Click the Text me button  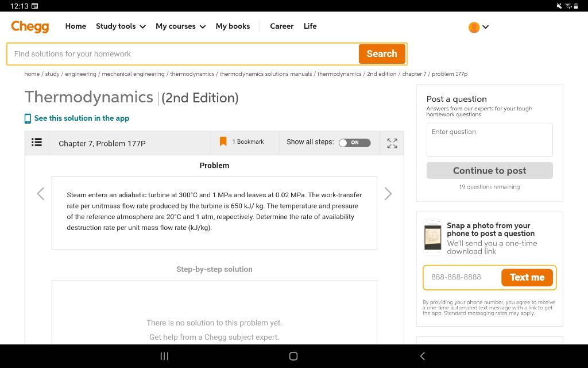[527, 278]
